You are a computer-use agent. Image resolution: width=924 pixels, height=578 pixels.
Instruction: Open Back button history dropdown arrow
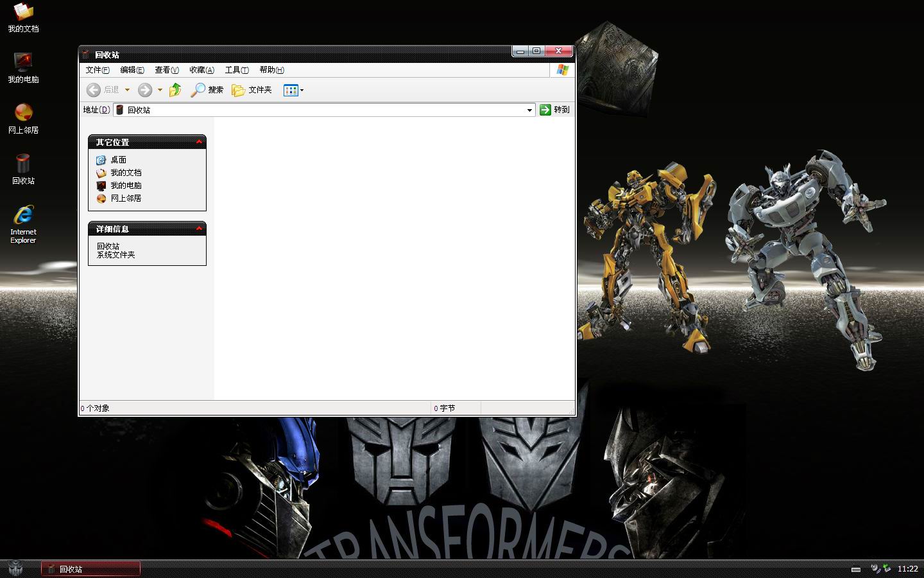(127, 90)
